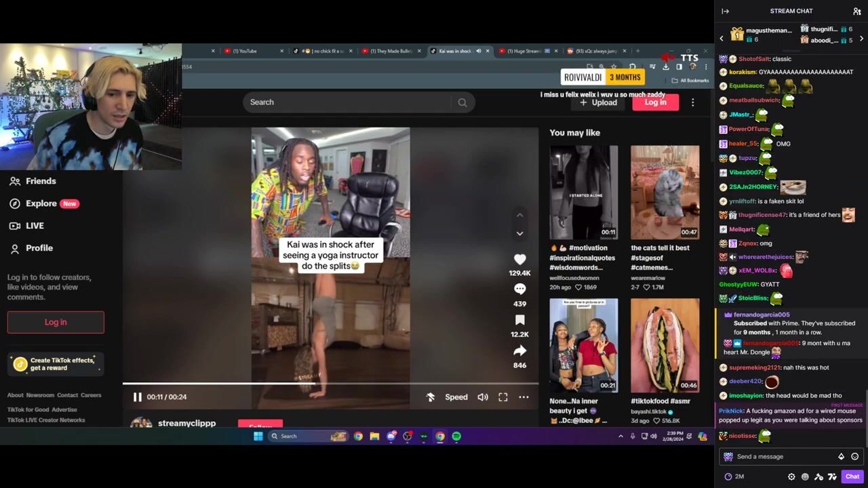The height and width of the screenshot is (488, 868).
Task: Click the sidebar outlined Log in button
Action: (x=56, y=322)
